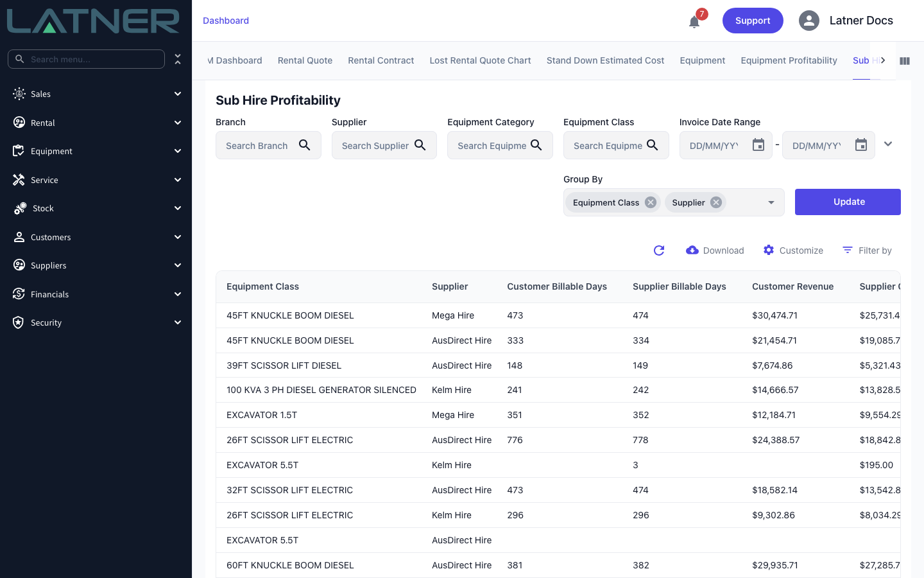Remove the Supplier group chip
The width and height of the screenshot is (924, 578).
(x=716, y=202)
